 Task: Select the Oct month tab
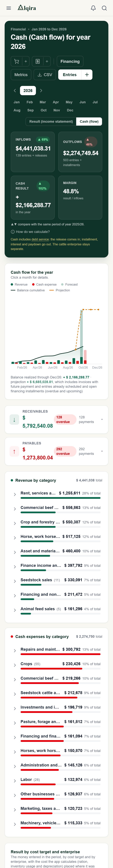(x=43, y=110)
